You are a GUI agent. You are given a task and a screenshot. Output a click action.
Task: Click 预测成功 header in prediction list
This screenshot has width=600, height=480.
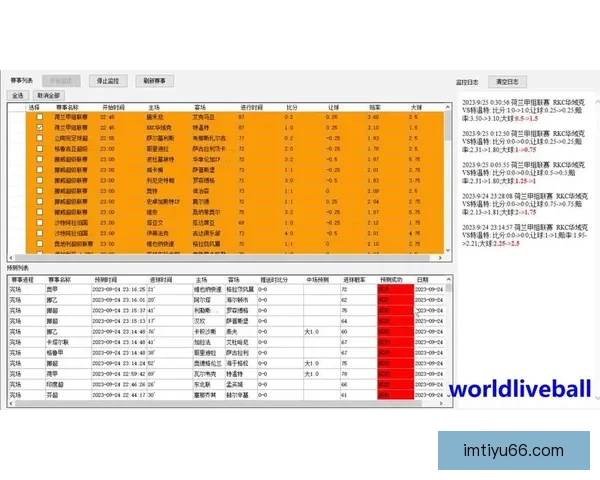coord(391,280)
